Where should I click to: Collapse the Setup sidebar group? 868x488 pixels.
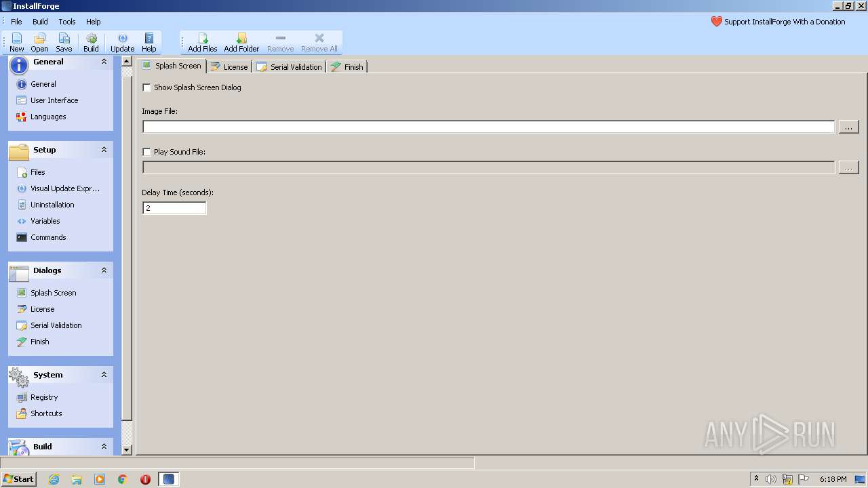pos(104,150)
